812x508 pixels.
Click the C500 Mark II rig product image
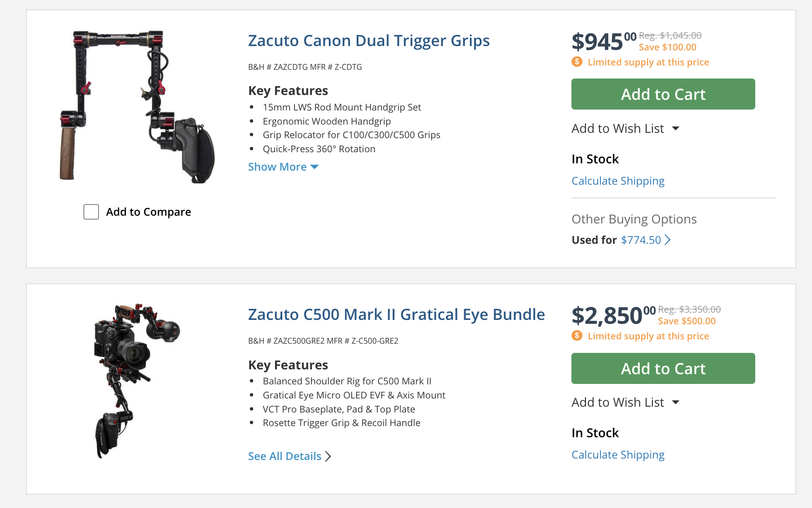click(136, 381)
